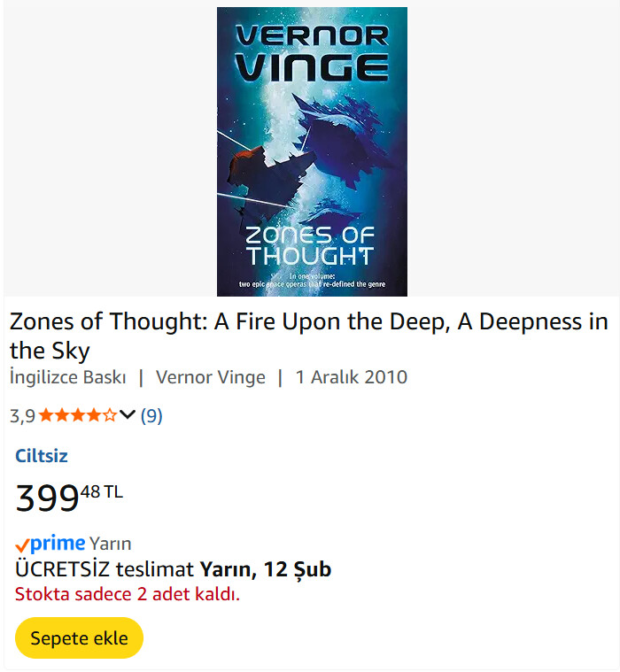620x672 pixels.
Task: Click the middle third rating star
Action: click(x=78, y=414)
